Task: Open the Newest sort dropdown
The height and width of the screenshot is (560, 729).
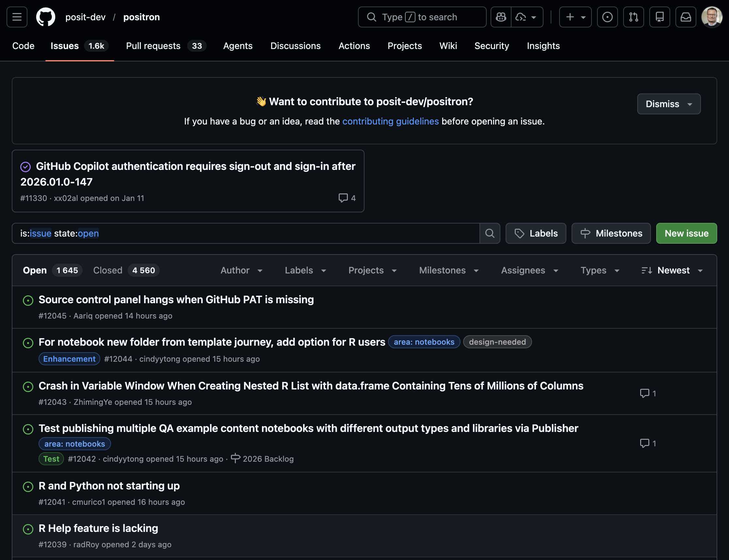Action: tap(672, 270)
